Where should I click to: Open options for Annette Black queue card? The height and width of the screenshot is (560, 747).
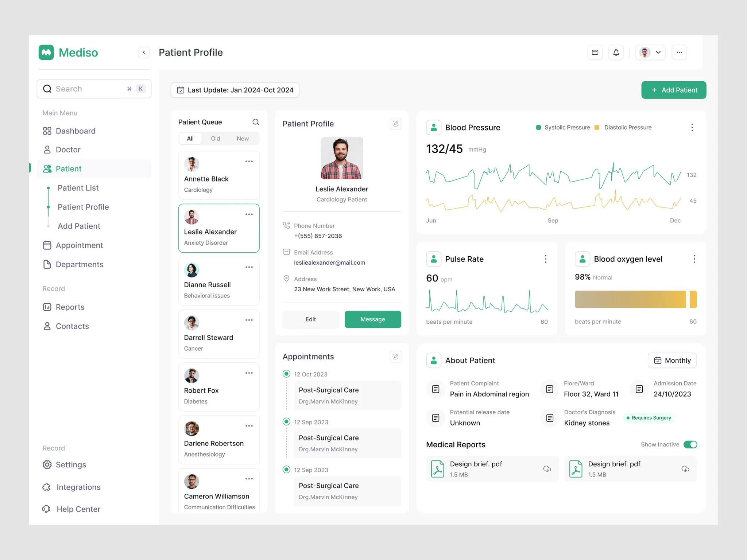(249, 162)
